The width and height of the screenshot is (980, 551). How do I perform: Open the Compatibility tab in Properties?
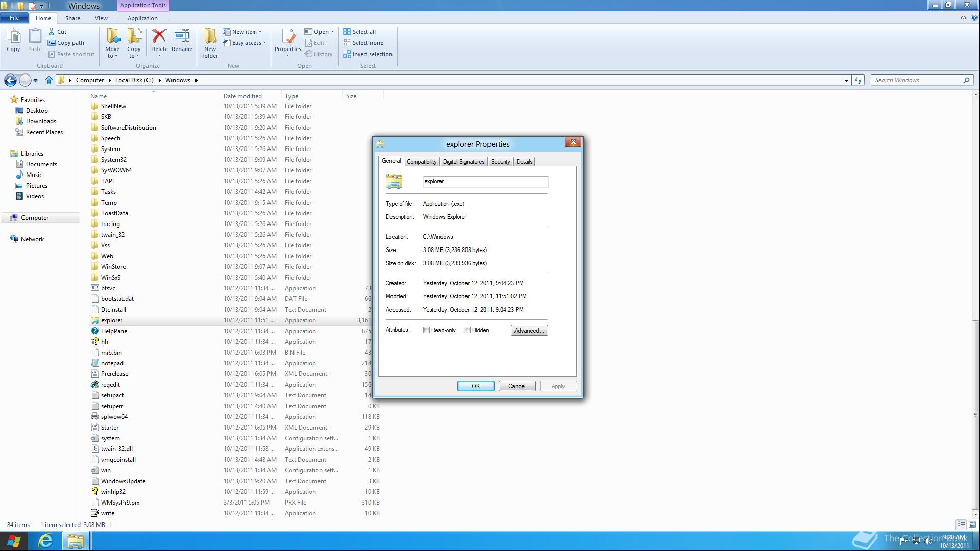422,162
